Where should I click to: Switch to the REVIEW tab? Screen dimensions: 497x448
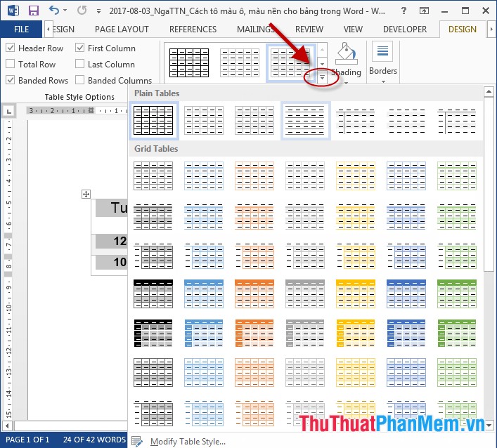(x=309, y=29)
